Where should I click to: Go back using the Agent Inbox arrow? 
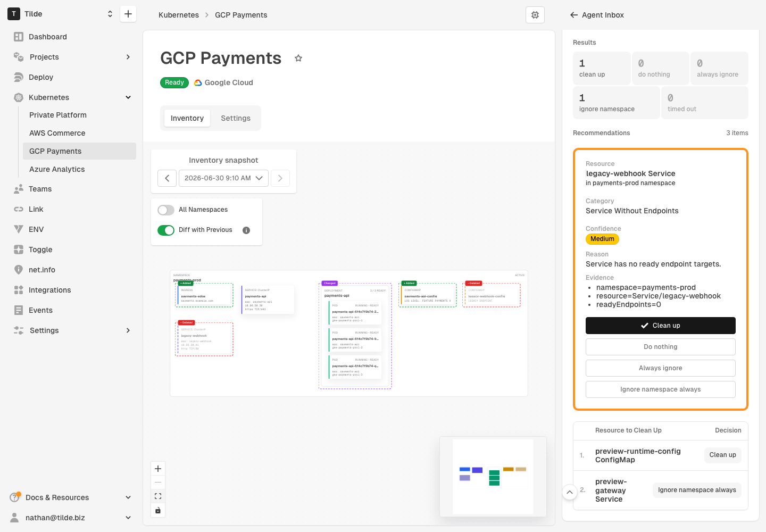point(574,15)
